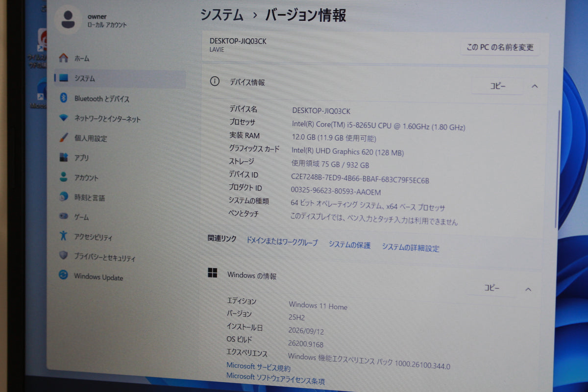588x392 pixels.
Task: Click the Windows logo icon beside Windows の情報
Action: click(x=212, y=273)
